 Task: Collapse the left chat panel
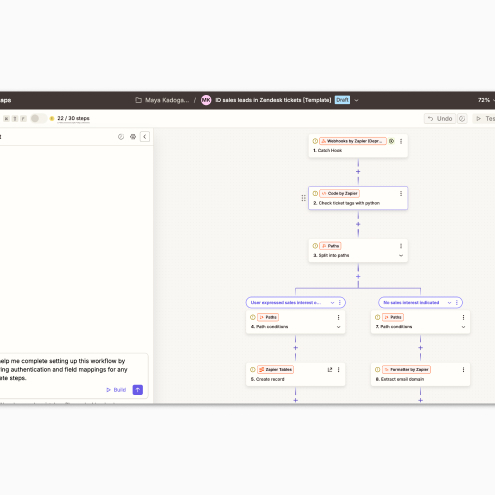pos(145,137)
